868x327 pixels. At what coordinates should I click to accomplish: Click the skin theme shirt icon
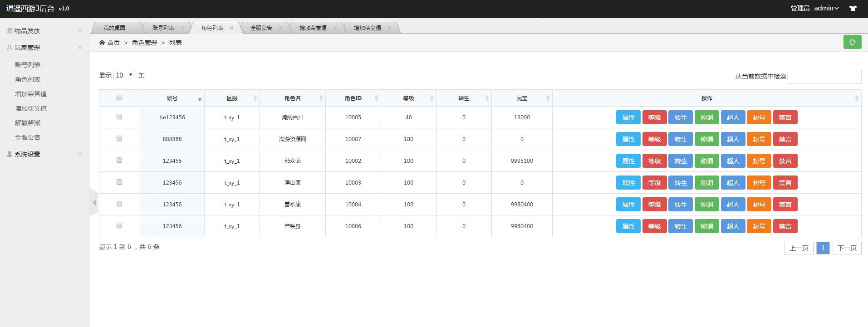pos(853,8)
